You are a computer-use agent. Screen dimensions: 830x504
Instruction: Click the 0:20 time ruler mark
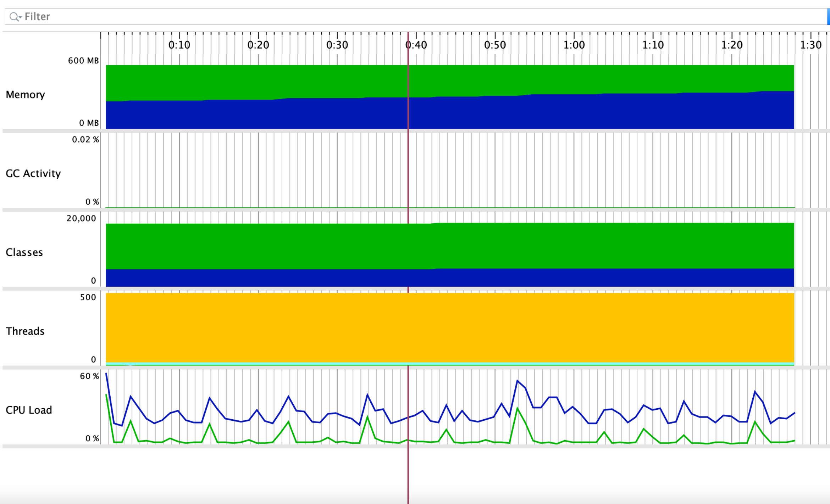pyautogui.click(x=258, y=45)
